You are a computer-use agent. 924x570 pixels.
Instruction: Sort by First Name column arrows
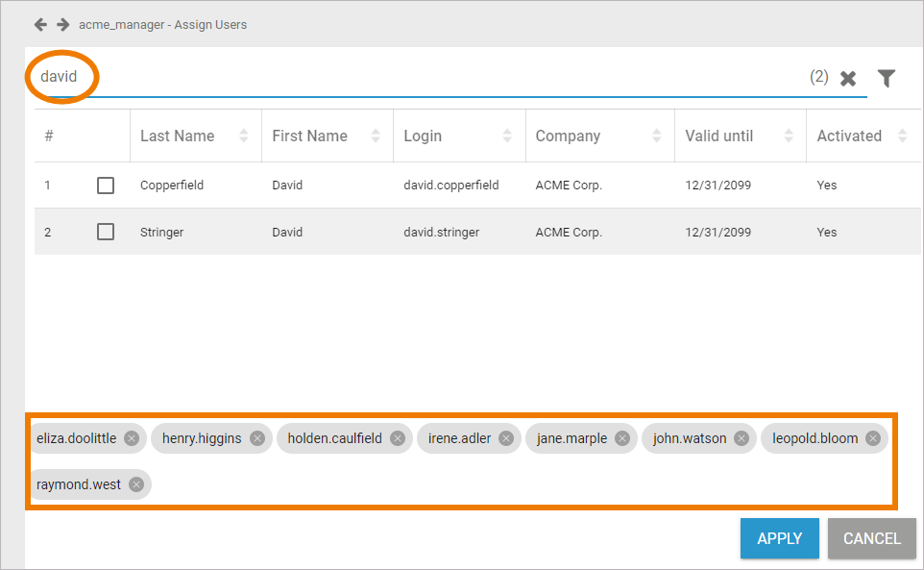click(x=376, y=136)
